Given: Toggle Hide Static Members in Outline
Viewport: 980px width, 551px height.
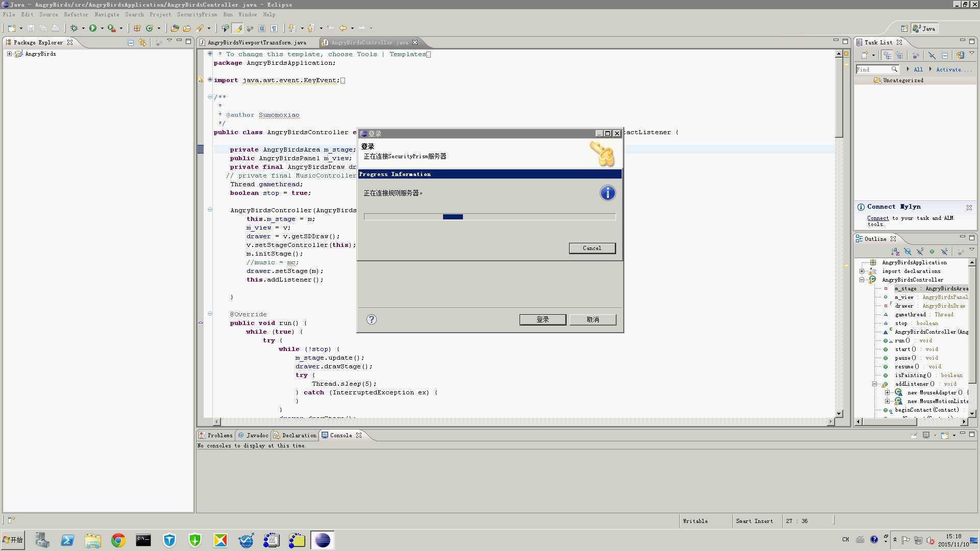Looking at the screenshot, I should coord(920,252).
